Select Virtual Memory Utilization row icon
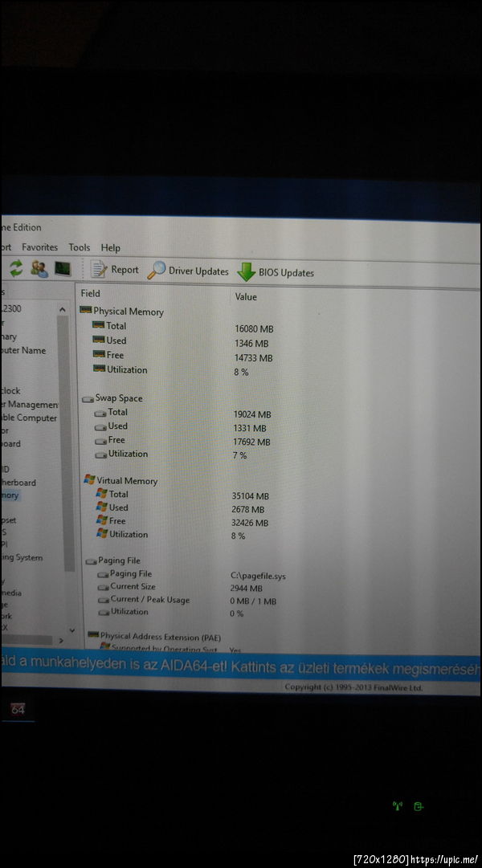Viewport: 482px width, 868px height. tap(102, 533)
